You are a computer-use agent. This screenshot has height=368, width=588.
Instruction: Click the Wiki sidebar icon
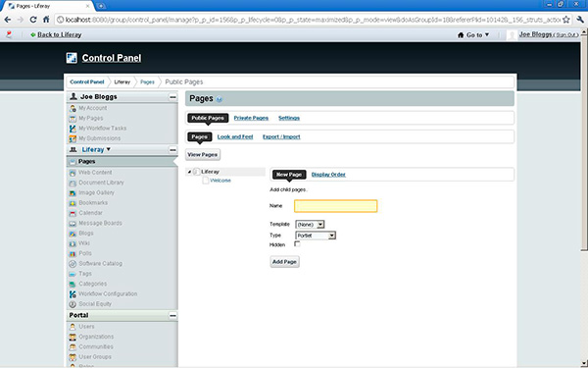point(73,243)
